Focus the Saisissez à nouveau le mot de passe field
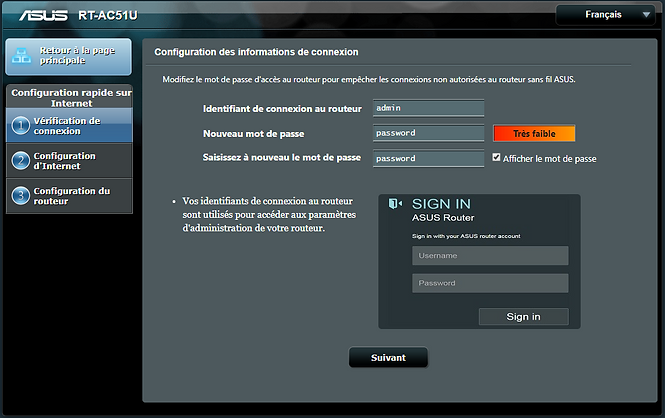665x418 pixels. (x=428, y=159)
